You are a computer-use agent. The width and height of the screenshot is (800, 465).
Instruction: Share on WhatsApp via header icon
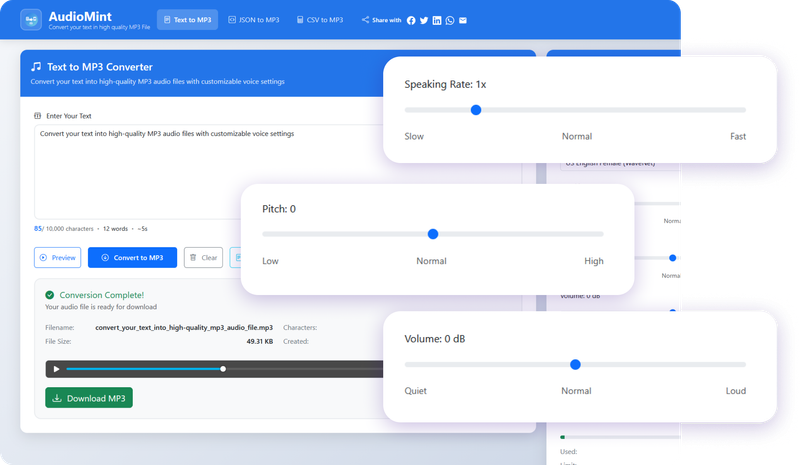(450, 20)
